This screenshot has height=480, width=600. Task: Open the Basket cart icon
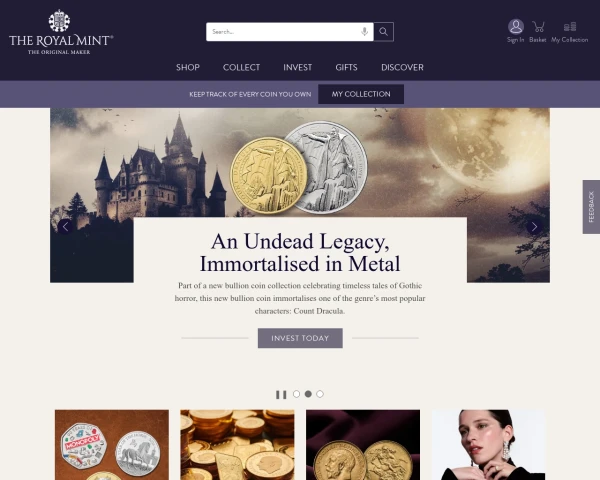click(538, 27)
